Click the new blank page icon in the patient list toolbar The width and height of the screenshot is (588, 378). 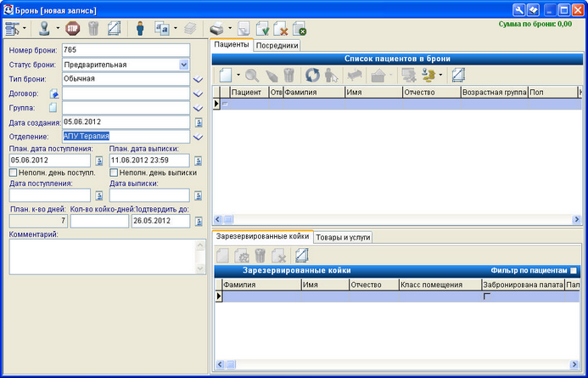(226, 75)
